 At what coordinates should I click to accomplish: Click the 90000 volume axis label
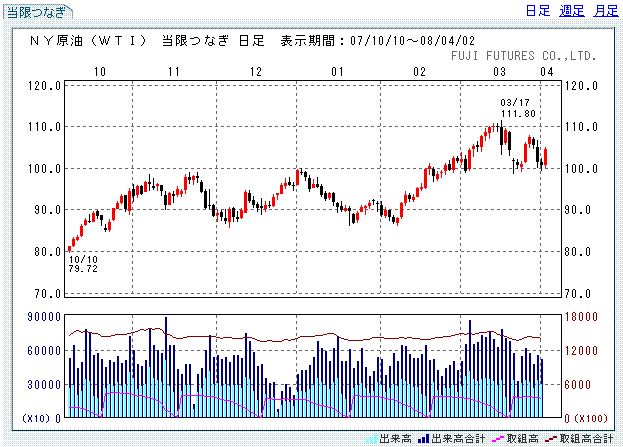(x=42, y=317)
